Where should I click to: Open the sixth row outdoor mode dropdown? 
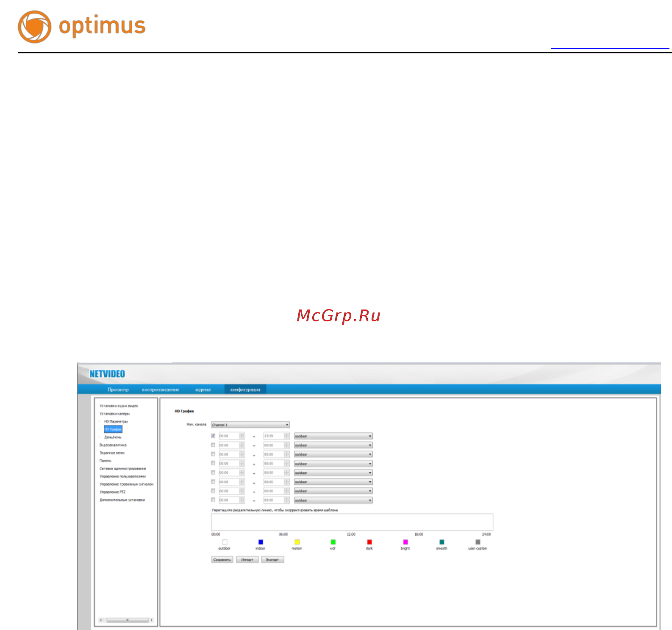pyautogui.click(x=333, y=482)
